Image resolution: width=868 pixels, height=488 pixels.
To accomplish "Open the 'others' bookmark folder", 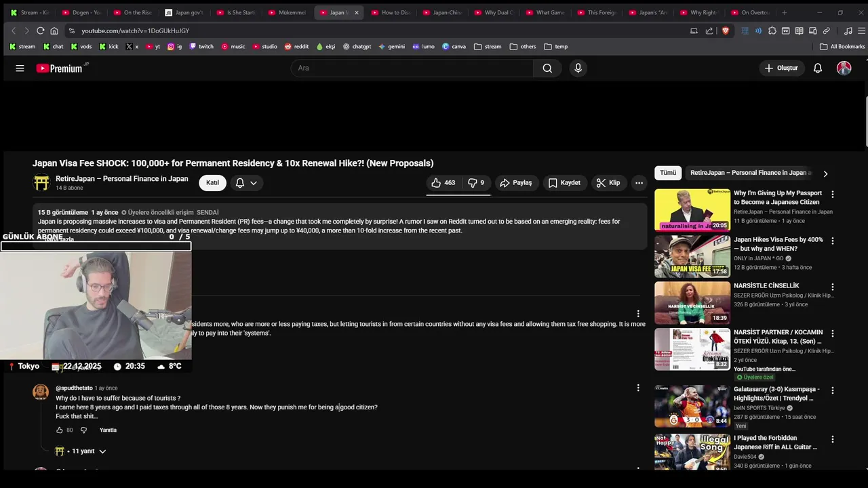I will 522,47.
